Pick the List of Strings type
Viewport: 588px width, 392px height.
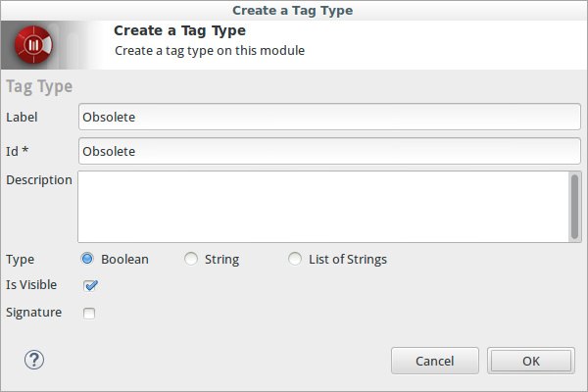click(295, 260)
